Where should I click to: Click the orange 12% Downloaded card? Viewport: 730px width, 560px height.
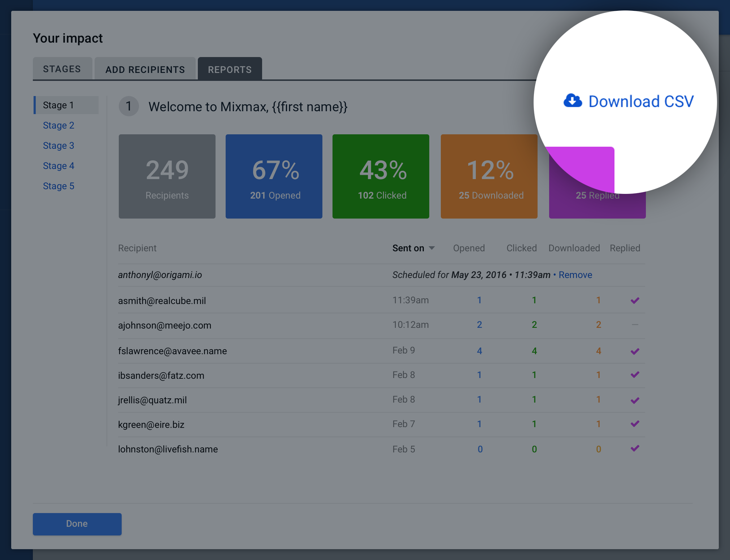tap(489, 176)
